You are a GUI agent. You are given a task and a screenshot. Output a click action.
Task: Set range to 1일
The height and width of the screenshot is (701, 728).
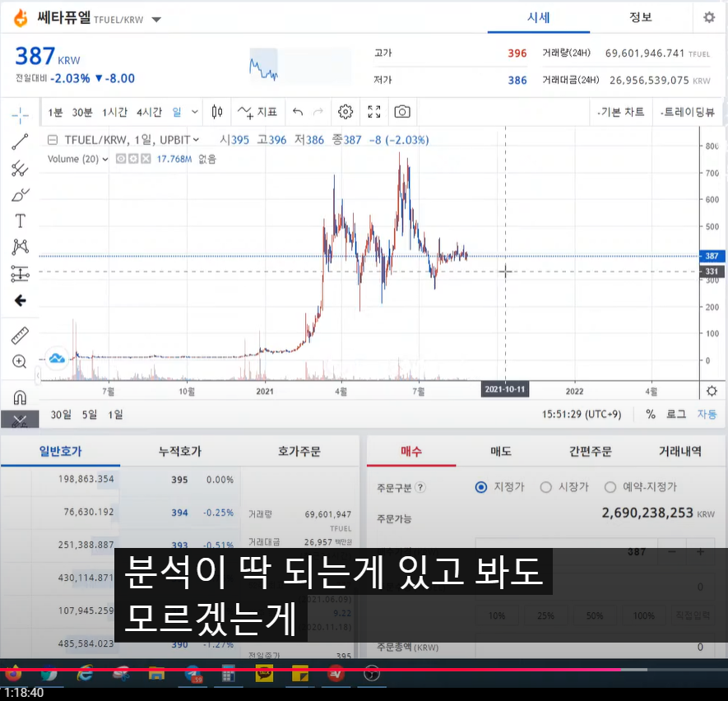pos(116,414)
